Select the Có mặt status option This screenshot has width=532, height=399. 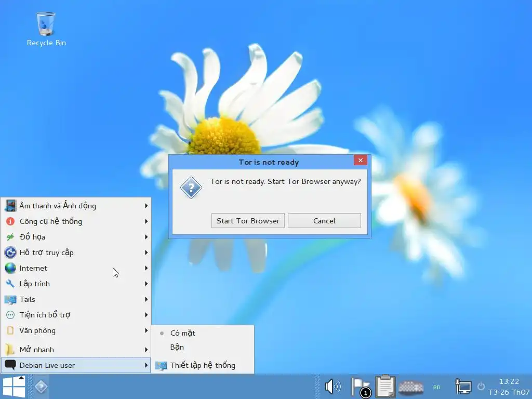click(203, 333)
